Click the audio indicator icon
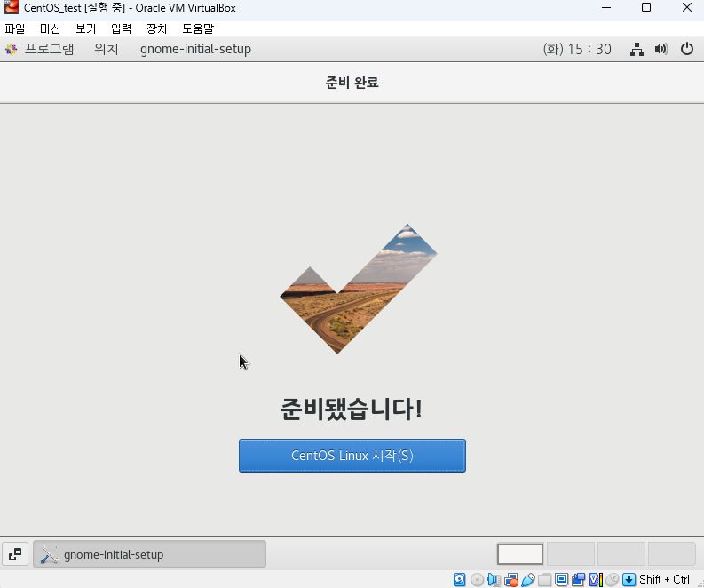The height and width of the screenshot is (588, 704). click(494, 579)
